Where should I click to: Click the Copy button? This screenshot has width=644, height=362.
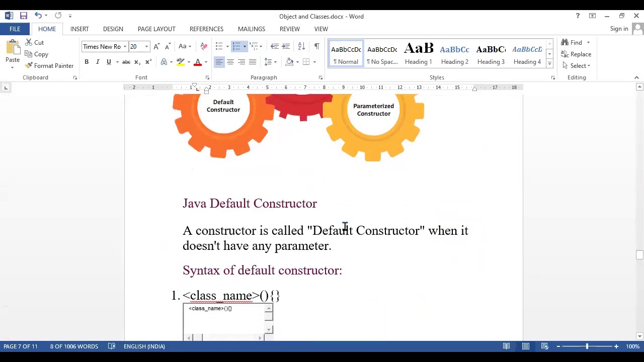[37, 54]
